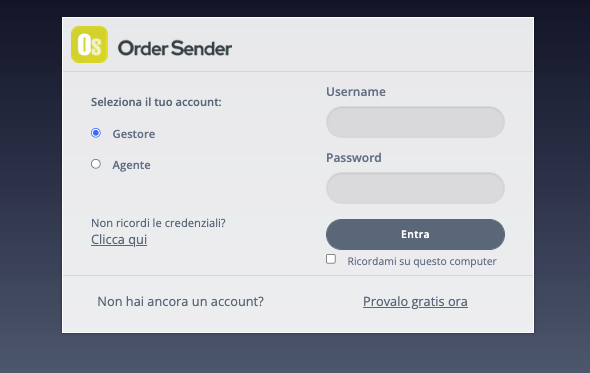Focus the Username input field
This screenshot has width=590, height=373.
click(x=415, y=122)
